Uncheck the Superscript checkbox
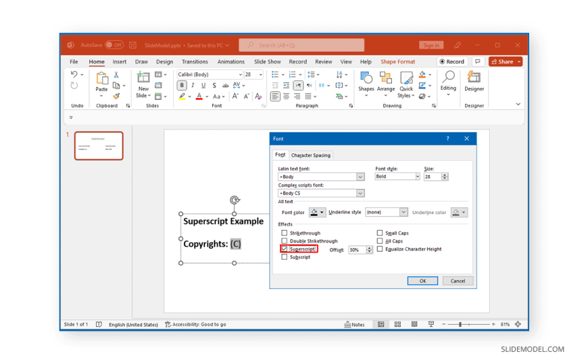This screenshot has height=364, width=588. click(x=285, y=249)
